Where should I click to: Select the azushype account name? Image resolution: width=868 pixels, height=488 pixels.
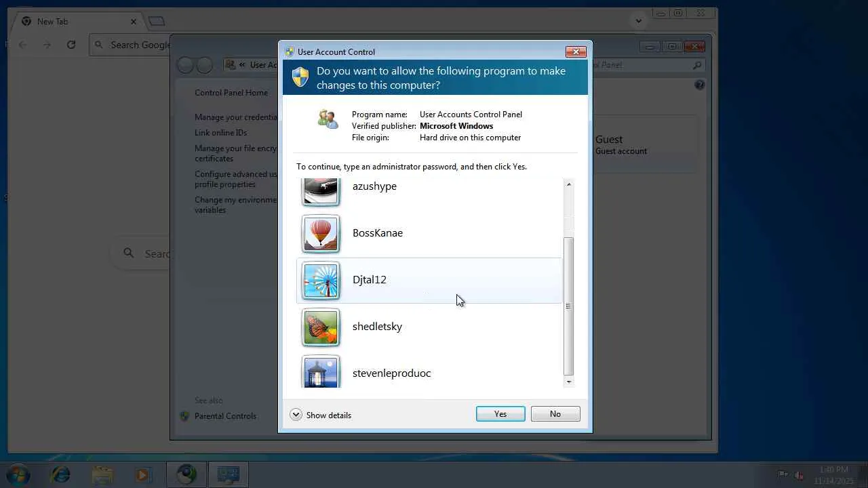374,186
